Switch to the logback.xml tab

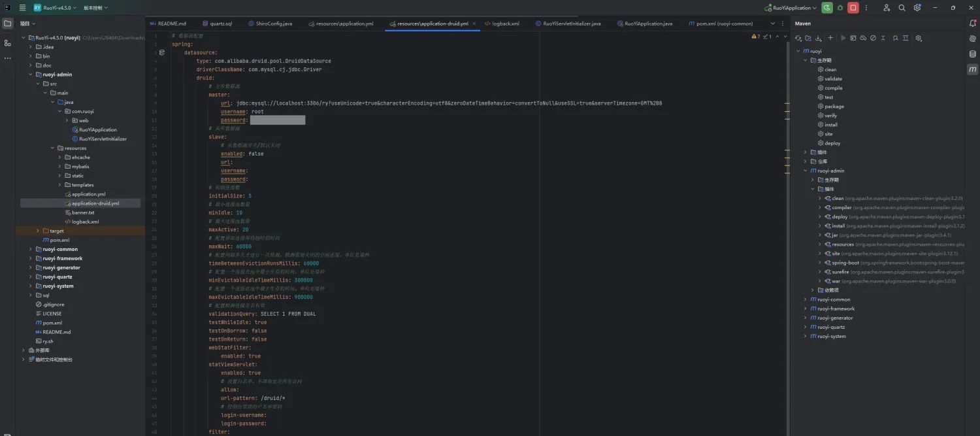pyautogui.click(x=502, y=24)
